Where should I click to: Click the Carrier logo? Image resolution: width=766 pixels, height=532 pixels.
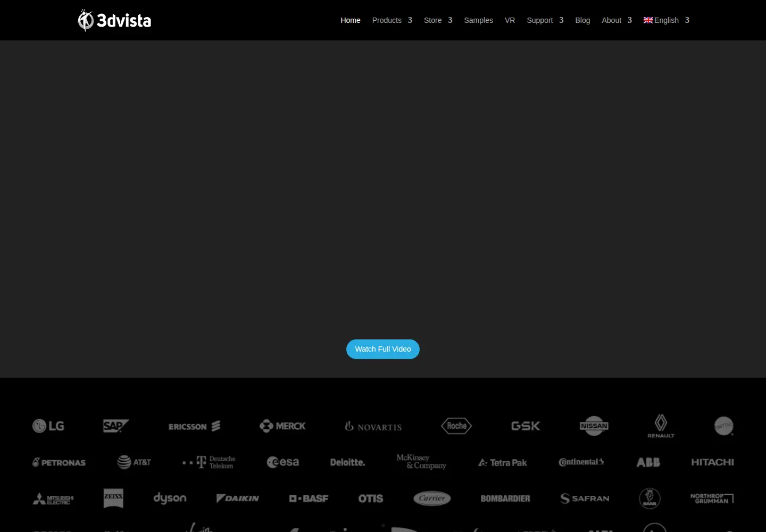(x=432, y=498)
